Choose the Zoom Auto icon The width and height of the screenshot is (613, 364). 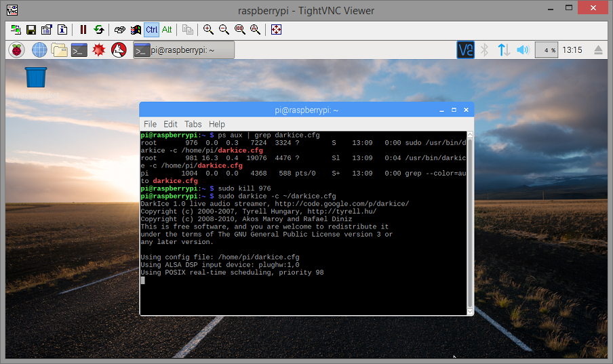[x=255, y=30]
